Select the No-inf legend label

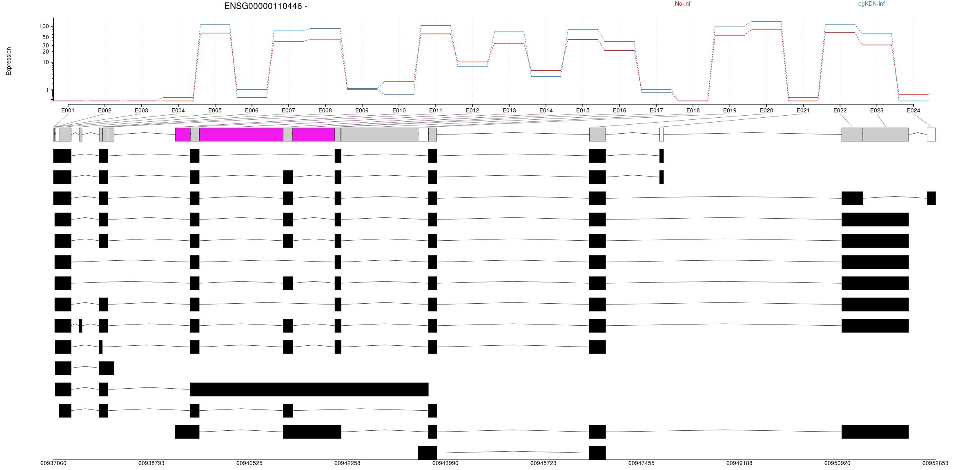(x=682, y=4)
